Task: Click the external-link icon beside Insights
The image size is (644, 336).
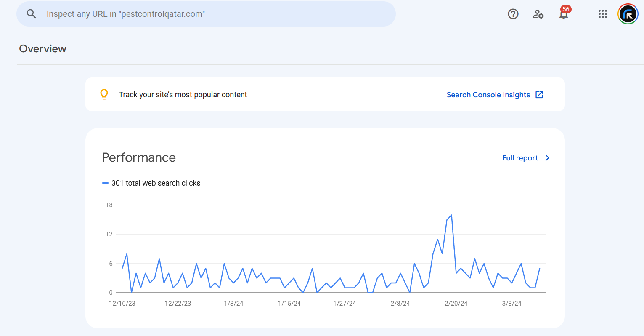Action: coord(539,95)
